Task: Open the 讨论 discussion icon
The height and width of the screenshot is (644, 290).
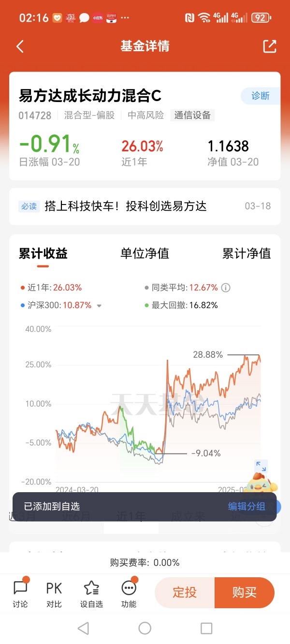Action: coord(20,593)
